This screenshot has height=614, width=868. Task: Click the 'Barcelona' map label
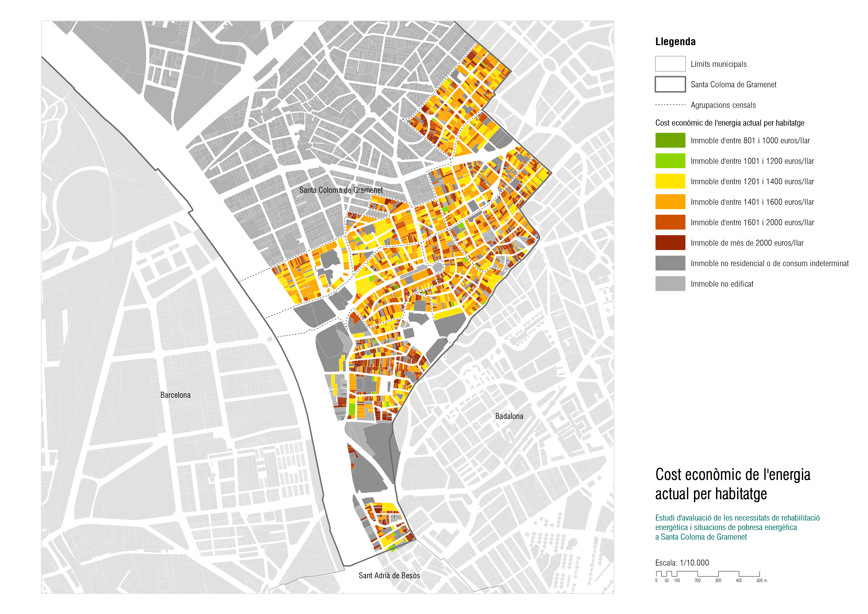click(176, 395)
